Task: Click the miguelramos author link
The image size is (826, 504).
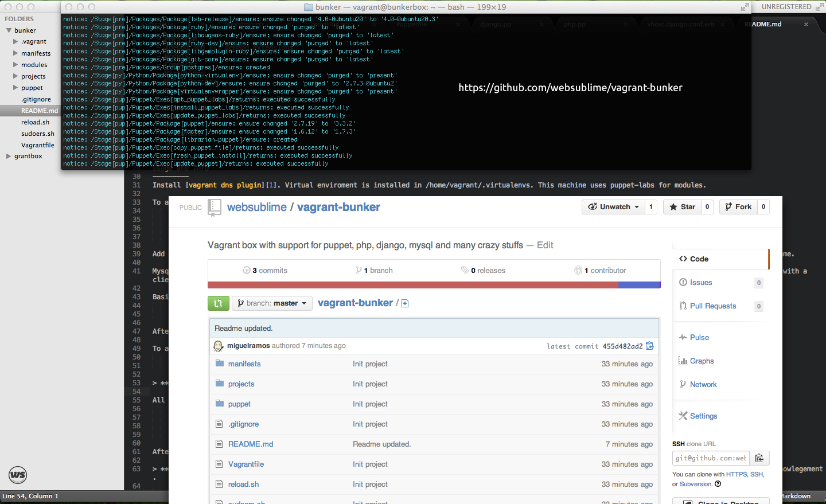Action: [x=248, y=346]
